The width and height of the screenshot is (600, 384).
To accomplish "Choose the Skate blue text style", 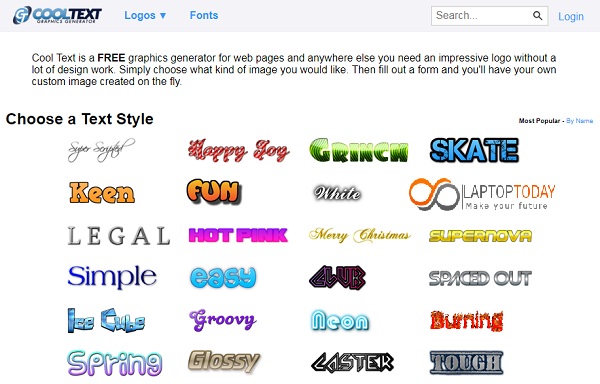I will coord(474,150).
